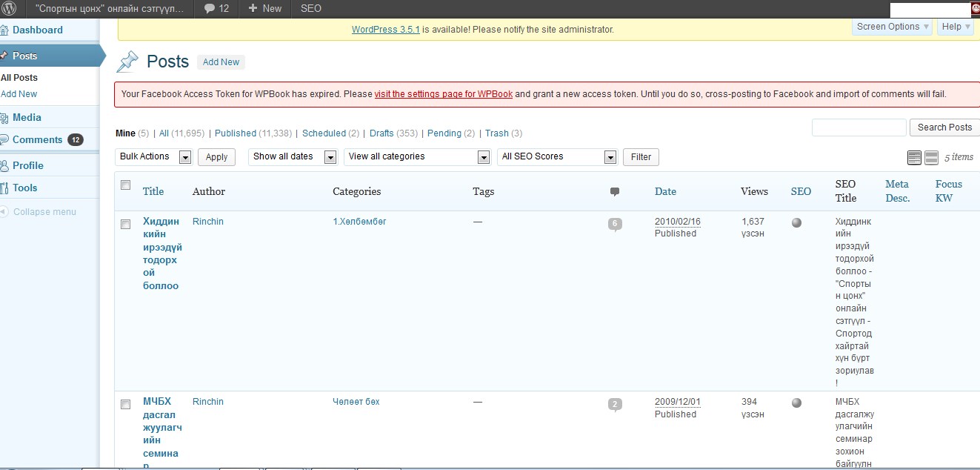Click the Comments sidebar speech icon
The image size is (980, 470).
pyautogui.click(x=4, y=139)
